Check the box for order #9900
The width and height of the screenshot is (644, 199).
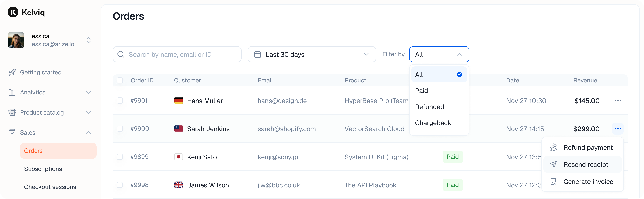120,129
